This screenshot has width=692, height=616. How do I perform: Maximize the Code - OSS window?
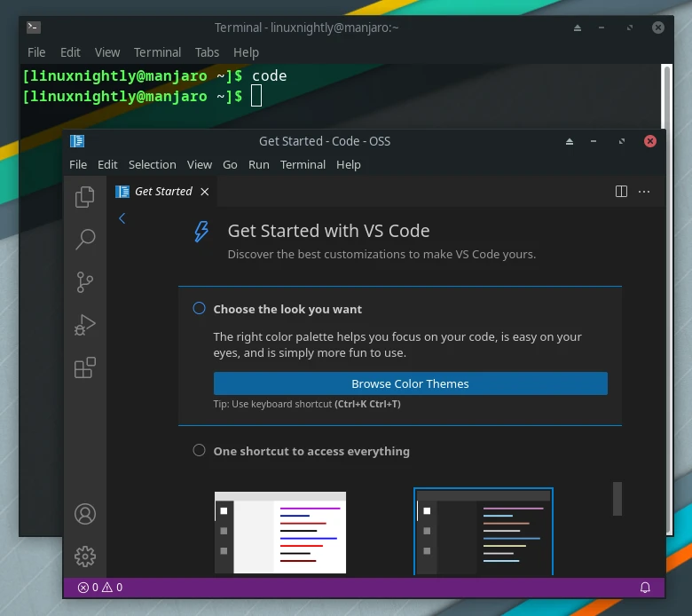coord(621,141)
